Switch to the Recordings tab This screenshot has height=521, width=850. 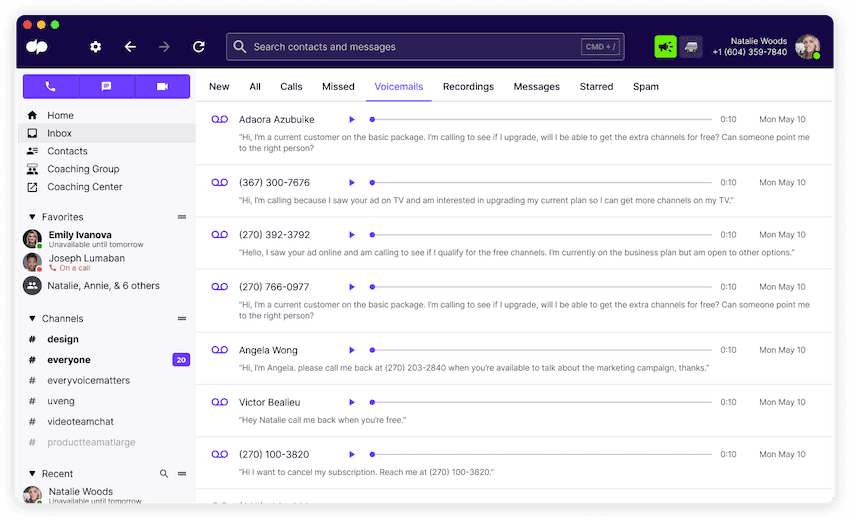click(x=468, y=87)
